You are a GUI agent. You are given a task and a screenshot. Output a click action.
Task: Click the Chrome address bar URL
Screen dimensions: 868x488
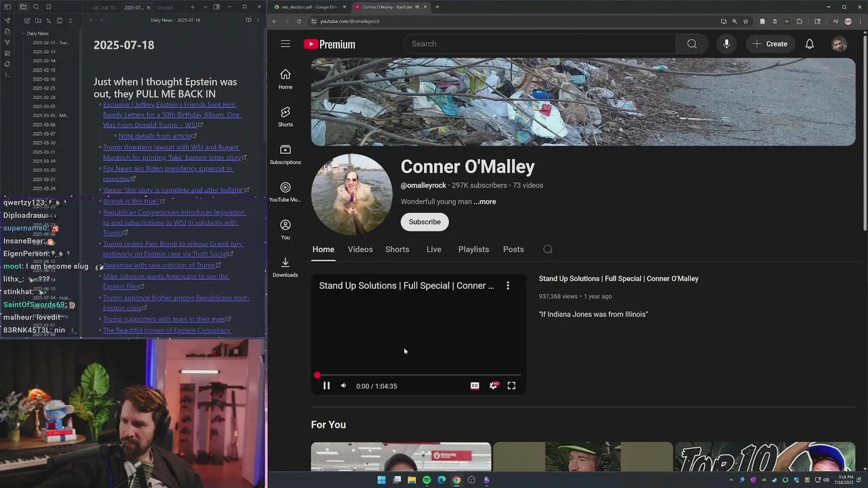(350, 21)
